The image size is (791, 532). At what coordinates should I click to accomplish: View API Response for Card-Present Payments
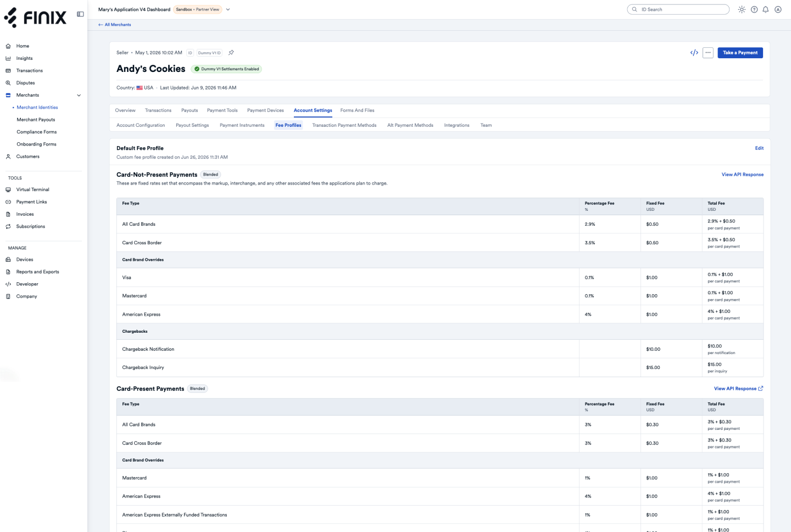click(739, 389)
